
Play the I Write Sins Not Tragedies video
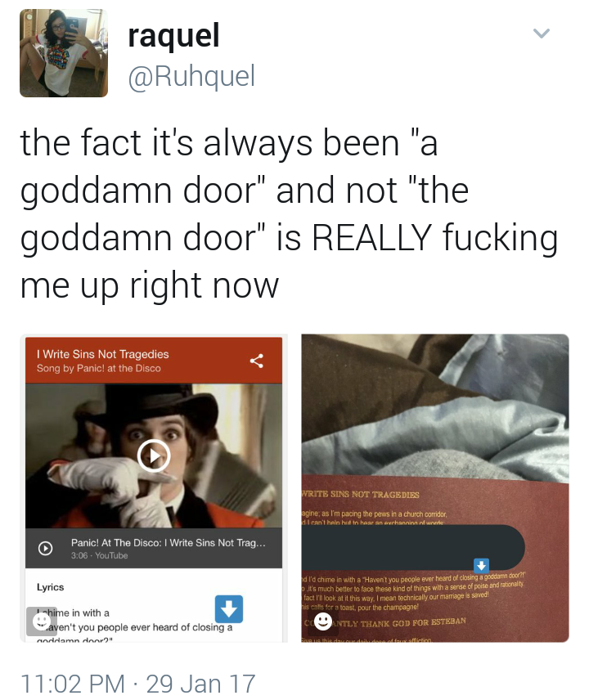[x=154, y=455]
